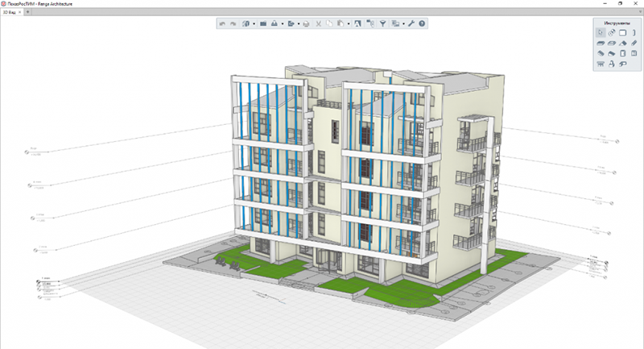Open the filter funnel tool
This screenshot has width=644, height=349.
coord(382,24)
